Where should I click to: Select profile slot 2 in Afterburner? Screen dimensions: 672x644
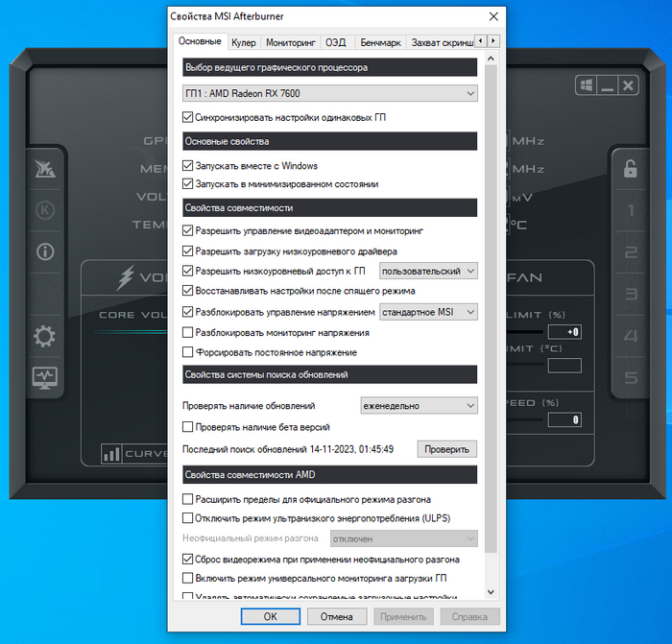point(631,252)
